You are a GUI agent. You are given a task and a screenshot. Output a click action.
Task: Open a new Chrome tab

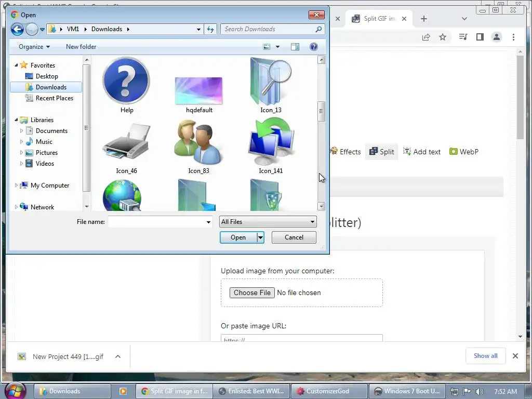[x=424, y=19]
